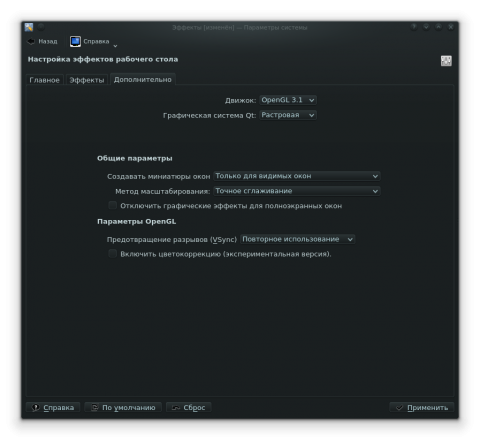Switch to the Главное tab

point(44,80)
